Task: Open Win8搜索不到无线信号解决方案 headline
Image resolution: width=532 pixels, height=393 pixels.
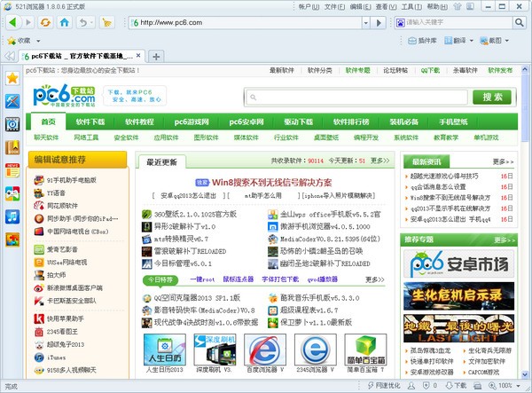Action: pyautogui.click(x=272, y=183)
